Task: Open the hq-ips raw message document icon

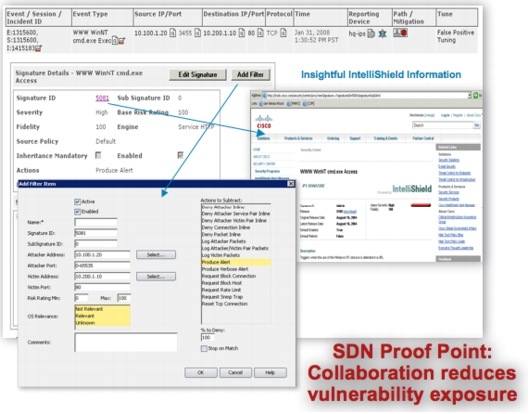Action: click(371, 33)
